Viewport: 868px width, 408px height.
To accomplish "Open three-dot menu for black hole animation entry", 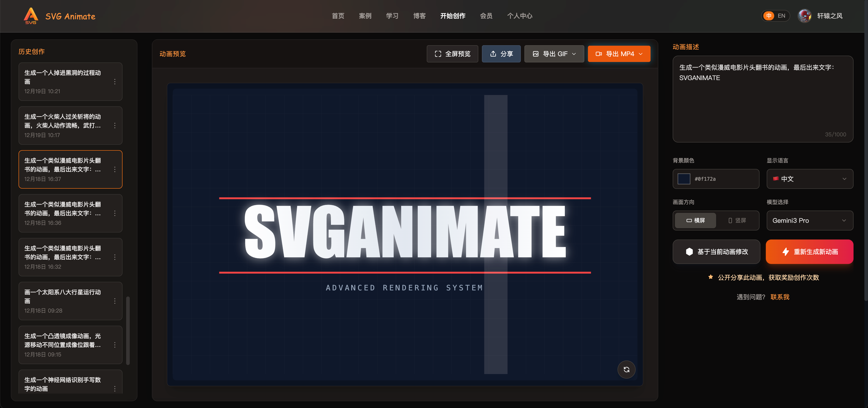I will (115, 82).
